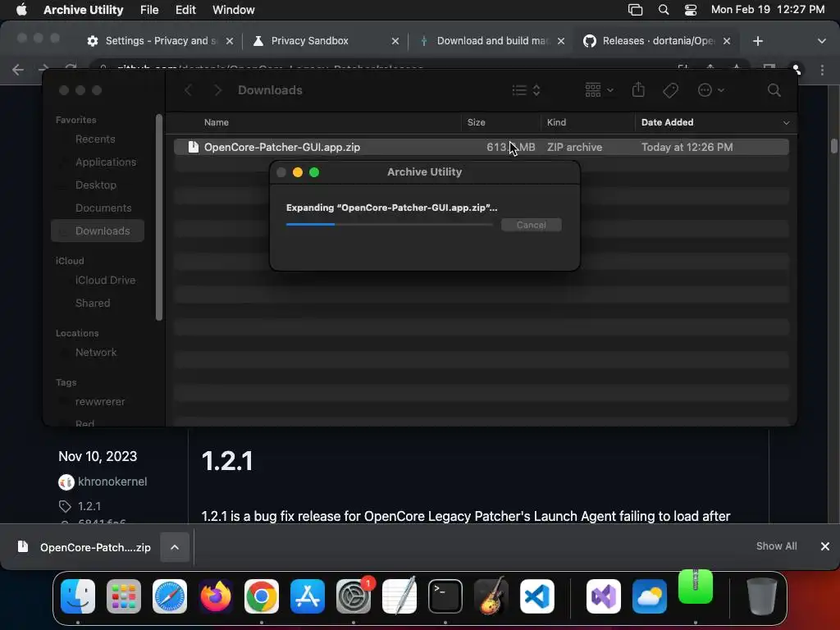Open Terminal from the Dock
Viewport: 840px width, 630px height.
tap(445, 596)
